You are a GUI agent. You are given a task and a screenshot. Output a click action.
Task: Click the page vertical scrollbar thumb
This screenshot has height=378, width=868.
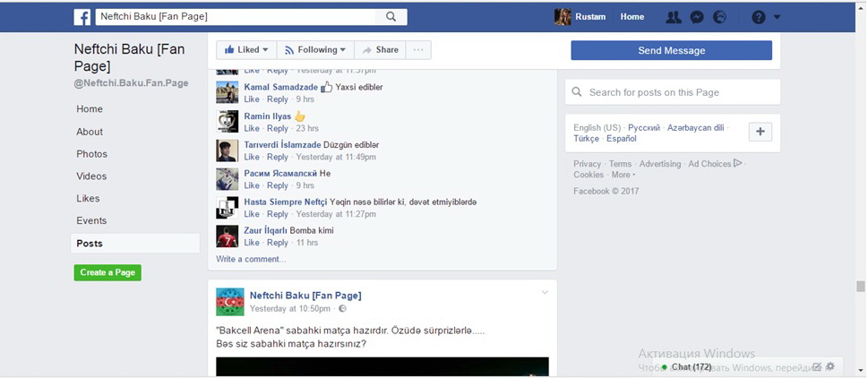tap(860, 287)
